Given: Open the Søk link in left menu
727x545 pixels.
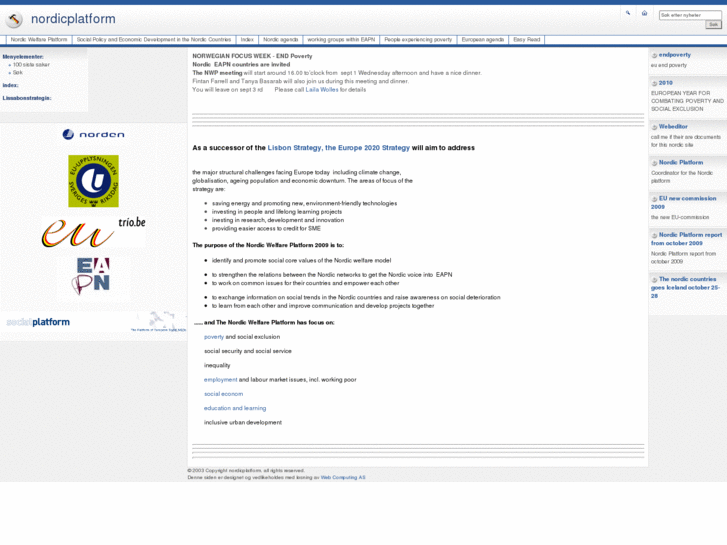Looking at the screenshot, I should point(18,73).
